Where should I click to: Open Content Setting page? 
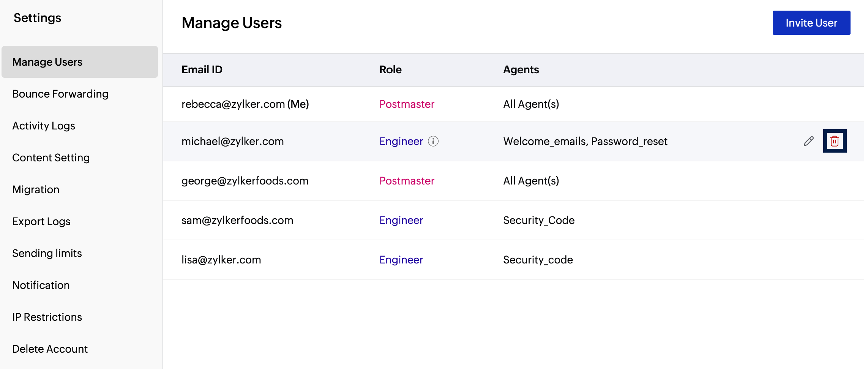(51, 158)
